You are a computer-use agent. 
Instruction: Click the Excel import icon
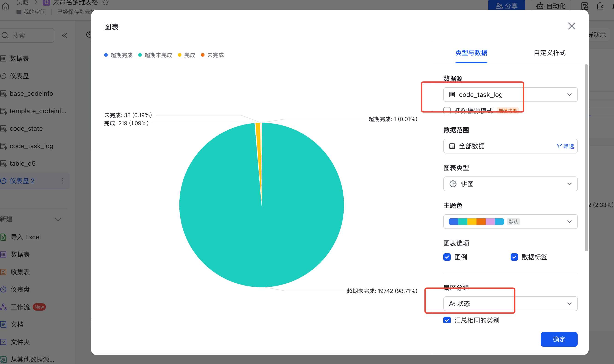pos(3,237)
